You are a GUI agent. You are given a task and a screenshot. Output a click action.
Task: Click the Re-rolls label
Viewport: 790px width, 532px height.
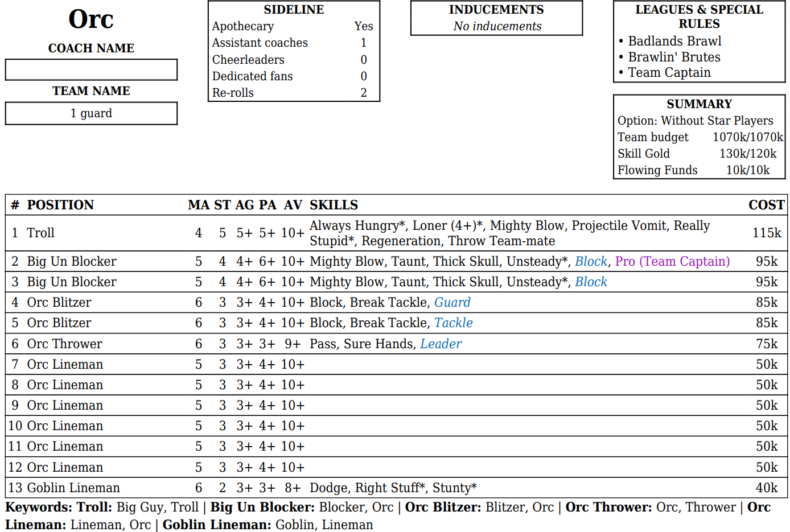(233, 93)
